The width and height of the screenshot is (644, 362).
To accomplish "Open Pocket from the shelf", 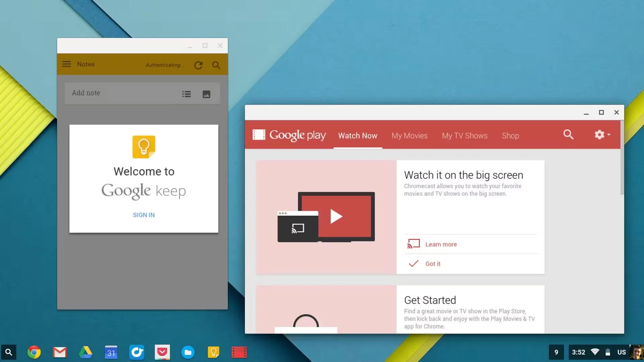I will point(162,352).
